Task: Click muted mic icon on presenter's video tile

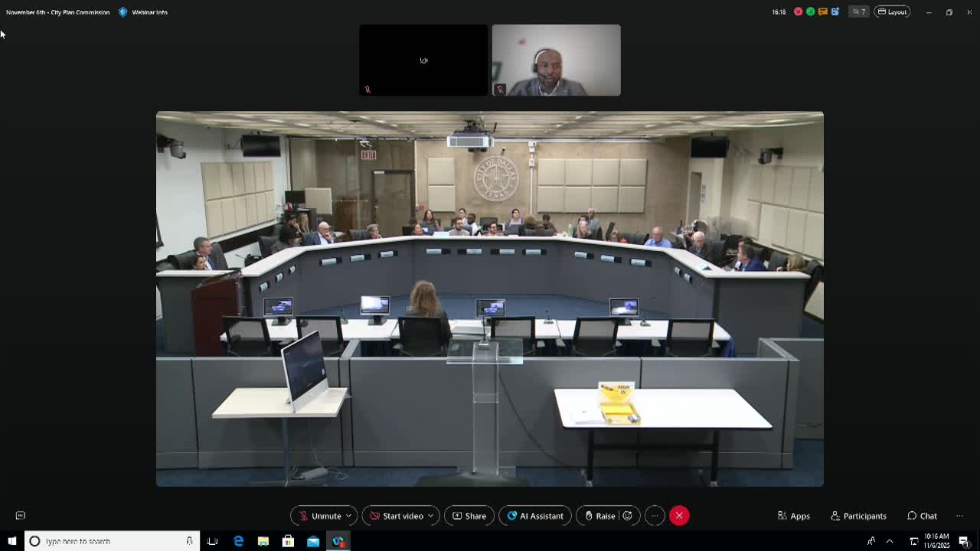Action: pos(500,89)
